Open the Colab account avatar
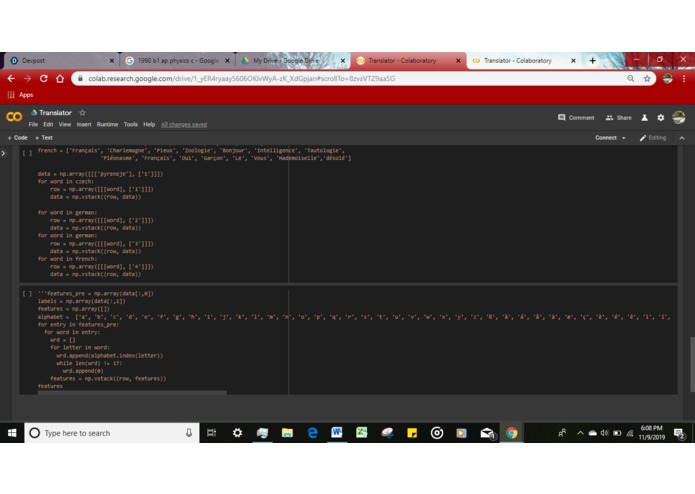Screen dimensions: 695x494 point(679,117)
